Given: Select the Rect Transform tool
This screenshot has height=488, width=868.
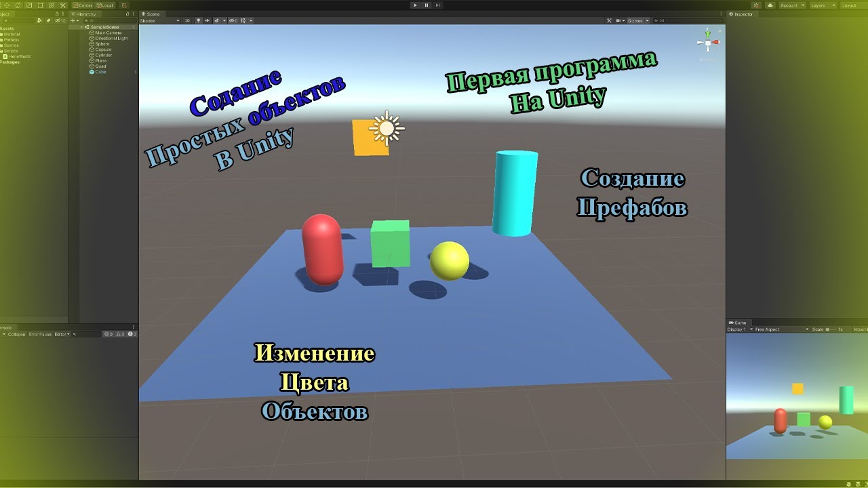Looking at the screenshot, I should point(40,5).
